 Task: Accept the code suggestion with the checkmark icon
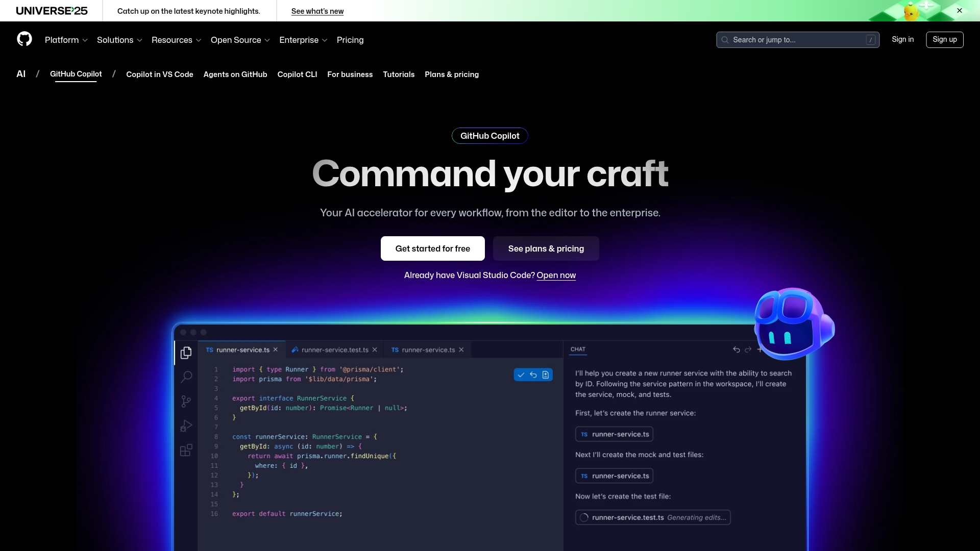521,374
